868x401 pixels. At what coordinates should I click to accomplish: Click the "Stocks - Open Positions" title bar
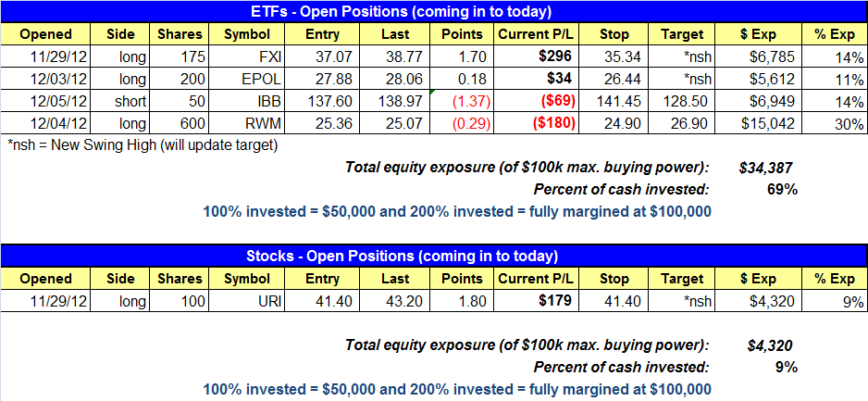(434, 256)
